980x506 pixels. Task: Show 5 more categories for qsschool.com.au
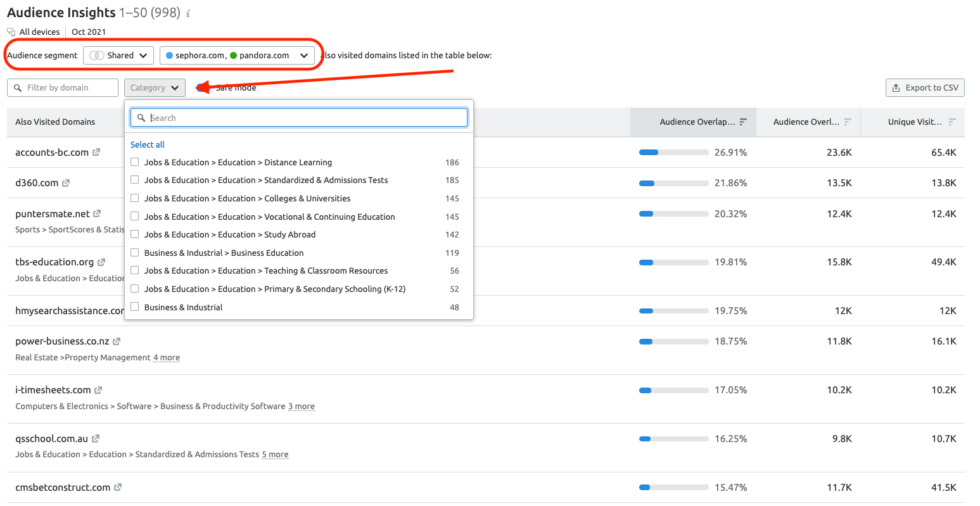pyautogui.click(x=276, y=455)
